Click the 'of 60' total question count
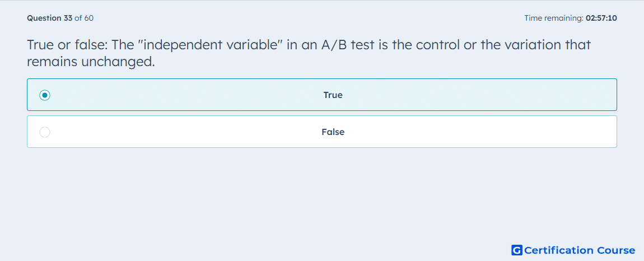The width and height of the screenshot is (644, 261). tap(84, 18)
